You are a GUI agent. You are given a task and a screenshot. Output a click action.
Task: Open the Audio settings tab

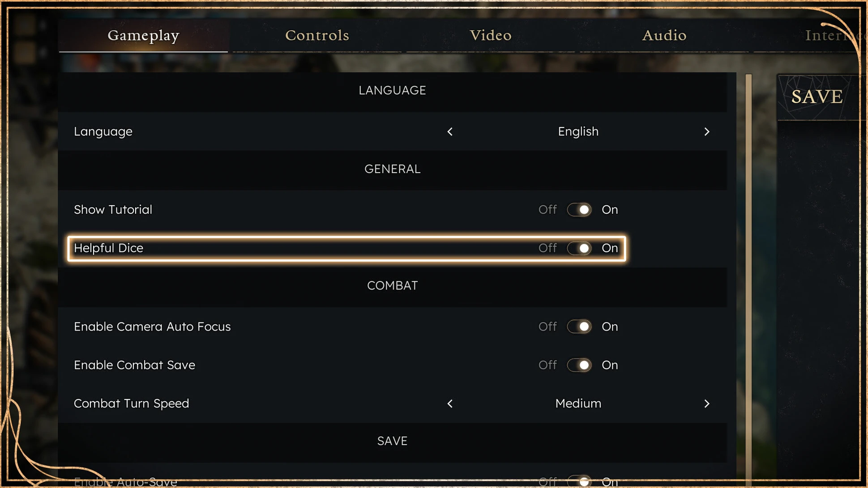coord(664,35)
